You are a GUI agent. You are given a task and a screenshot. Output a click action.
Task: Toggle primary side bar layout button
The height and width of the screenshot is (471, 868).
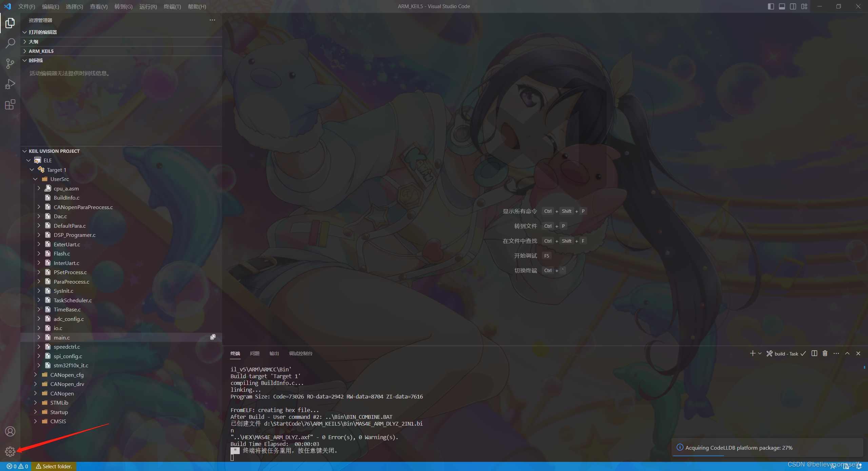(771, 6)
